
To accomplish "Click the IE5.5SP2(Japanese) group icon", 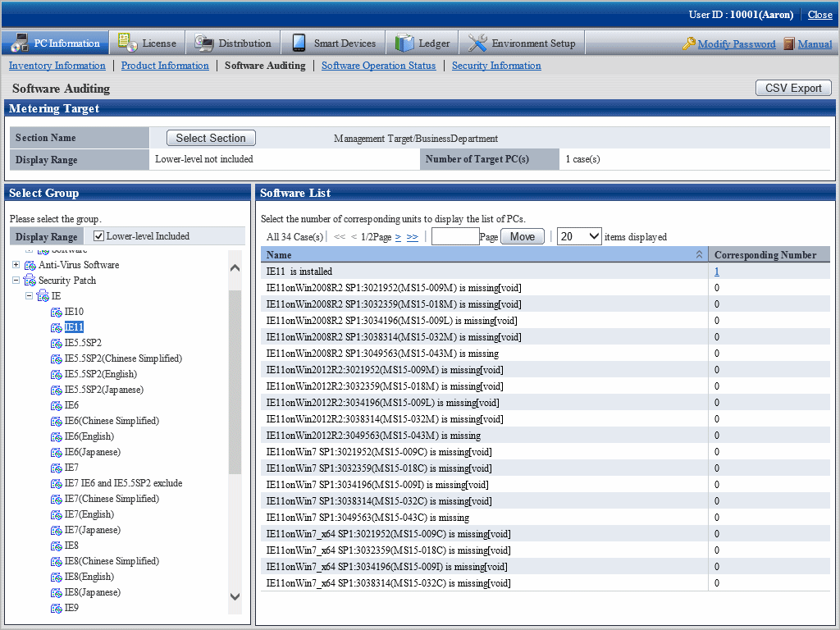I will (x=57, y=390).
